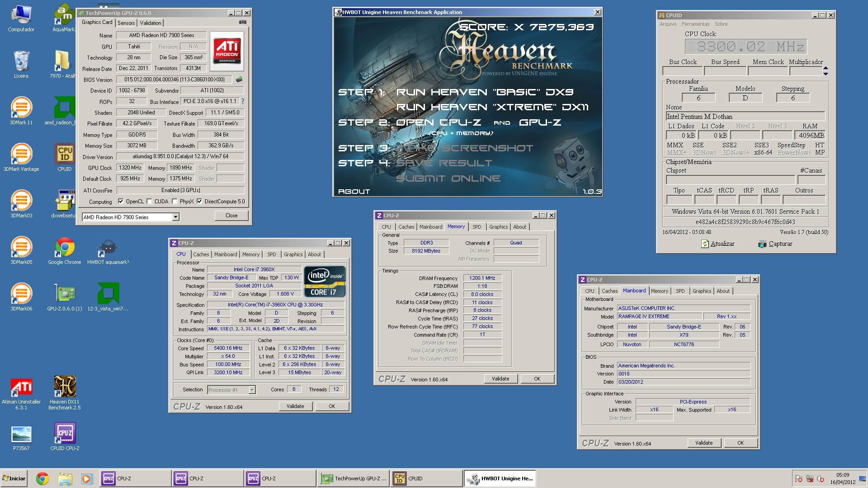Toggle the CUDA checkbox in GPU-Z

[149, 202]
